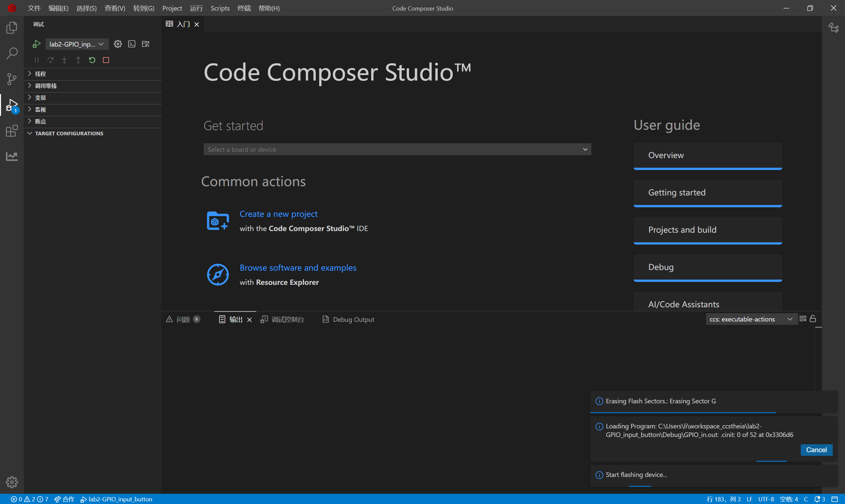Open debug launch configuration gear
This screenshot has width=845, height=504.
coord(118,44)
